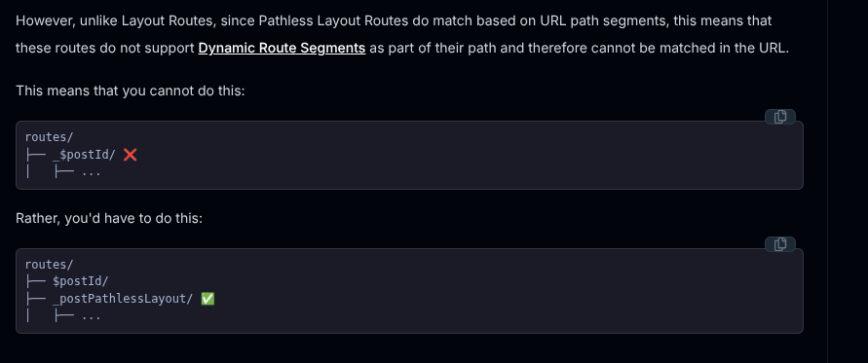Click the tree branch before $postId/

point(35,281)
